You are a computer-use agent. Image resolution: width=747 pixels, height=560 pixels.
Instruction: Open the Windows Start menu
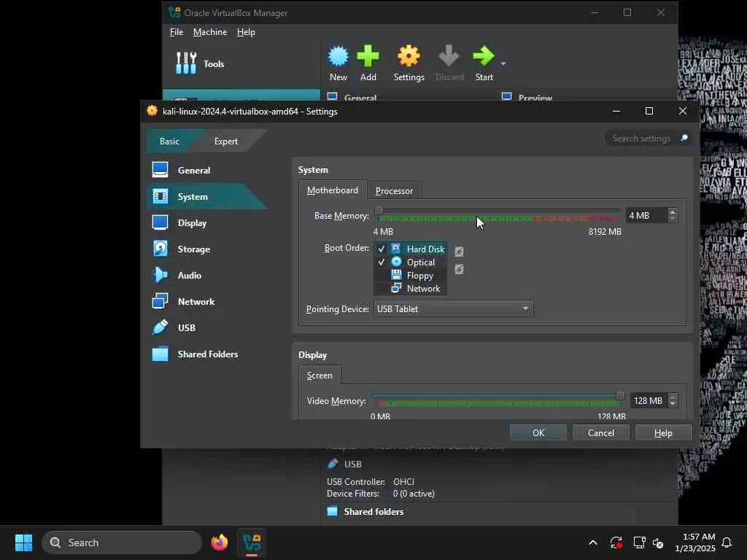[23, 542]
